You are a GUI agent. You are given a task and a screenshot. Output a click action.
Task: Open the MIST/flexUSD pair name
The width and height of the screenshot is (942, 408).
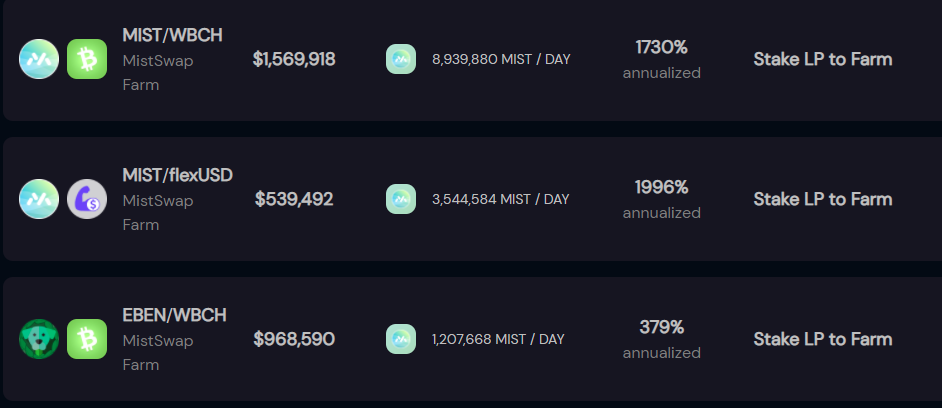(x=177, y=175)
